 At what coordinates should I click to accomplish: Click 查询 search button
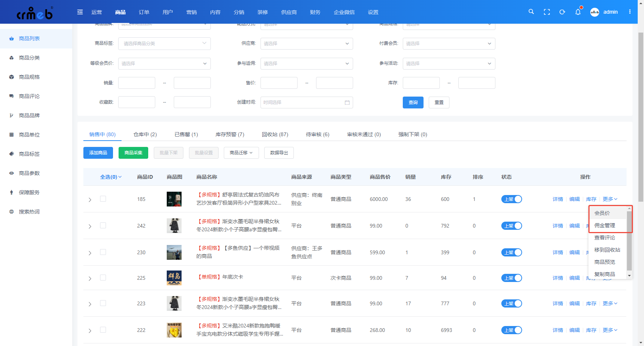413,103
